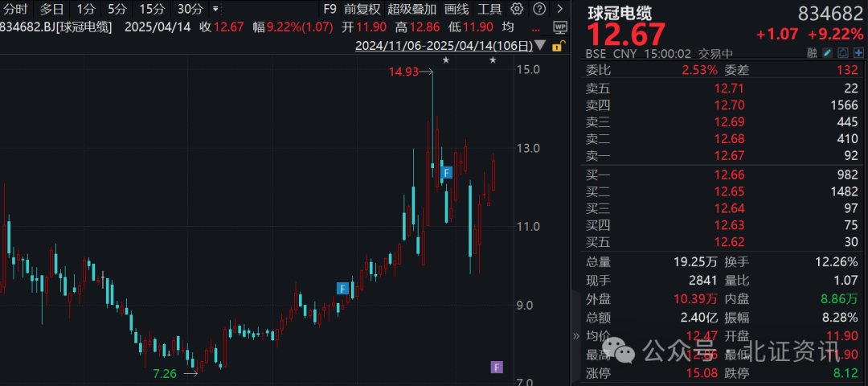Click the blue F marker near 12.3
Image resolution: width=868 pixels, height=386 pixels.
coord(446,172)
